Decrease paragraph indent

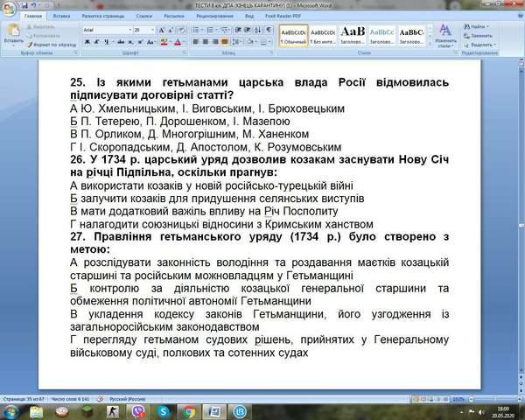coord(238,30)
